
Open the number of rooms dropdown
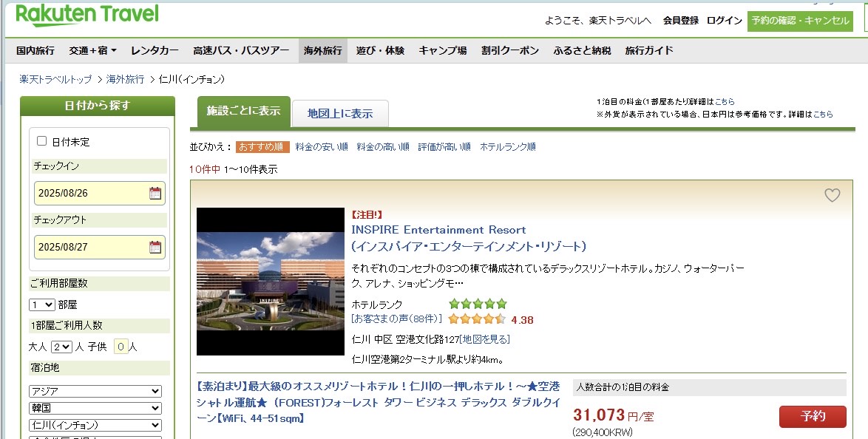point(42,304)
